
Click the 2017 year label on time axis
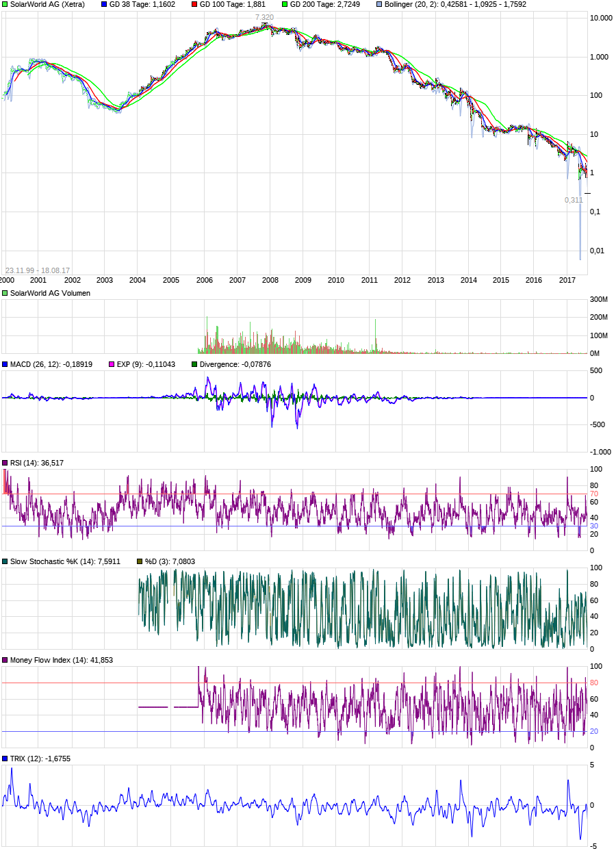click(567, 280)
